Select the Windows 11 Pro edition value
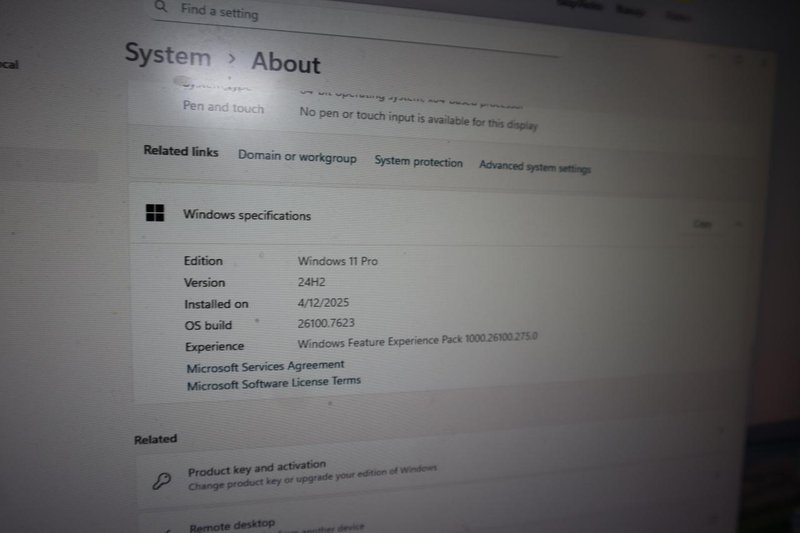 [338, 261]
